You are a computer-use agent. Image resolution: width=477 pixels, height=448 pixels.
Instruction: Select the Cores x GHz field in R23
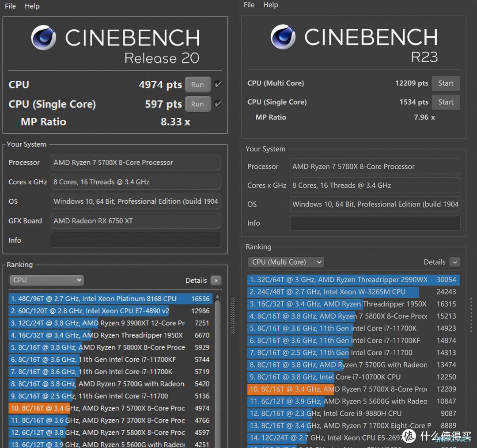point(375,186)
